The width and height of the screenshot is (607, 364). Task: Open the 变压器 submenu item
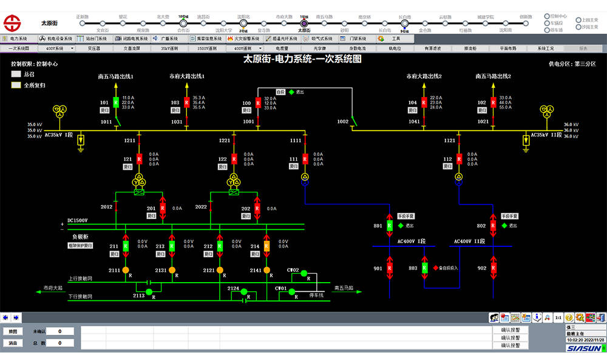[x=94, y=48]
